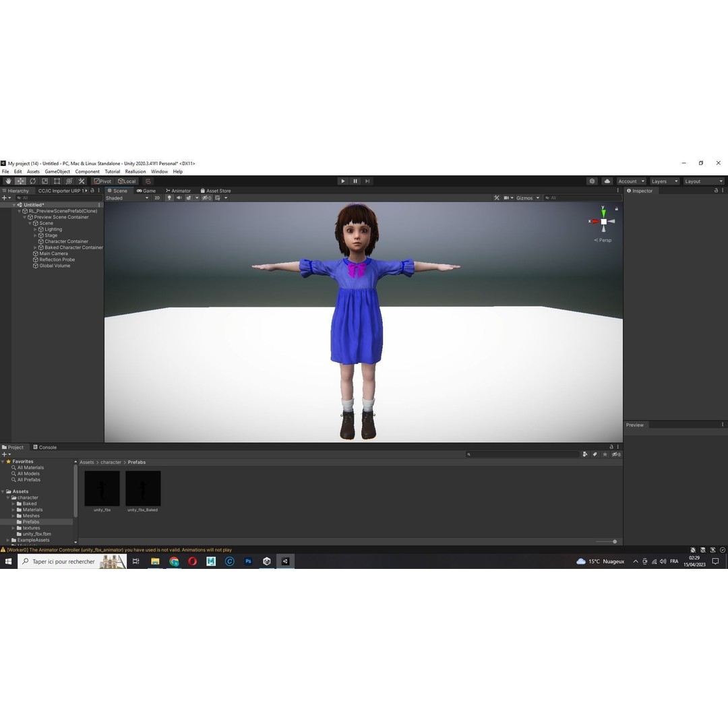The height and width of the screenshot is (728, 728).
Task: Click the favorite star icon in Project panel
Action: coord(605,454)
